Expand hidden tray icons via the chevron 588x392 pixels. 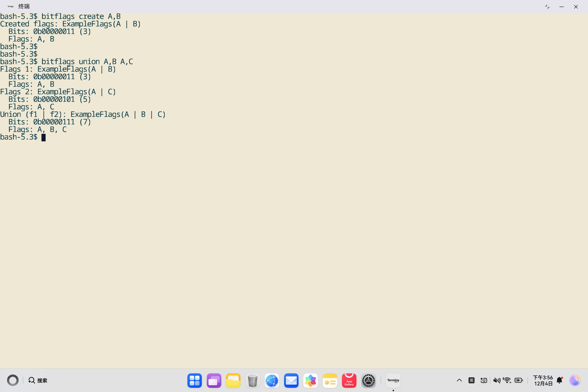tap(459, 380)
